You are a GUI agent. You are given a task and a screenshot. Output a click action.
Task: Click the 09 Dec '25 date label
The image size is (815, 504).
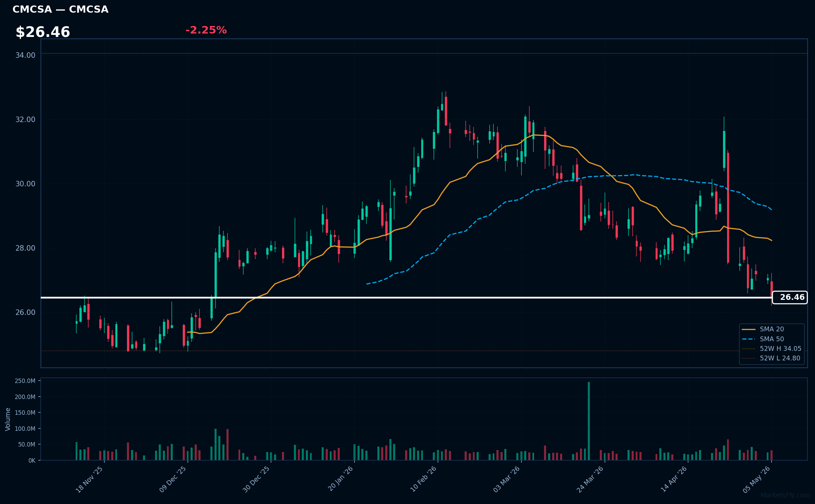click(172, 480)
